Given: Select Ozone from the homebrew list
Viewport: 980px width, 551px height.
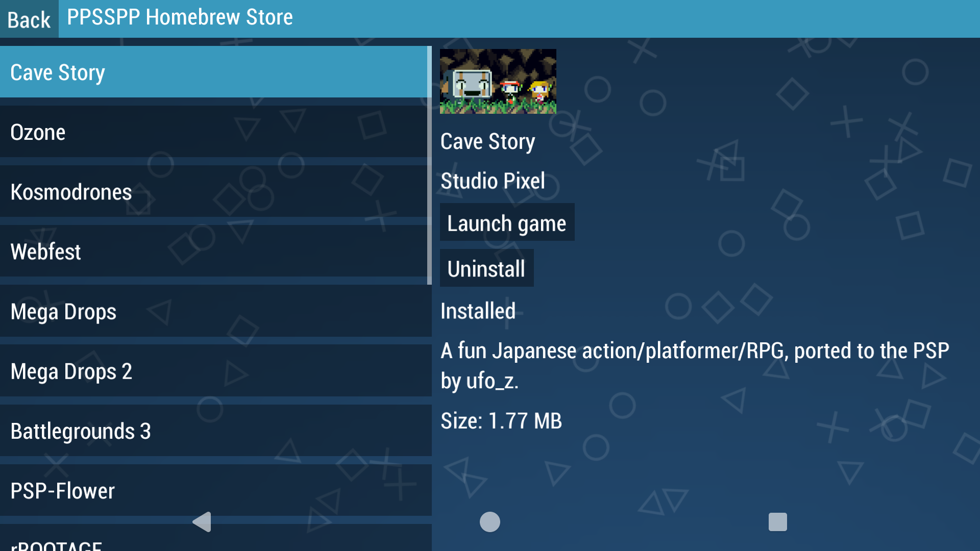Looking at the screenshot, I should click(x=214, y=132).
